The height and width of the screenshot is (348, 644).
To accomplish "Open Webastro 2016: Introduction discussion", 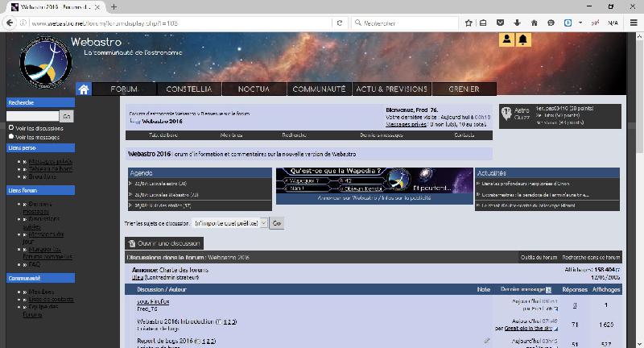I will click(x=175, y=321).
